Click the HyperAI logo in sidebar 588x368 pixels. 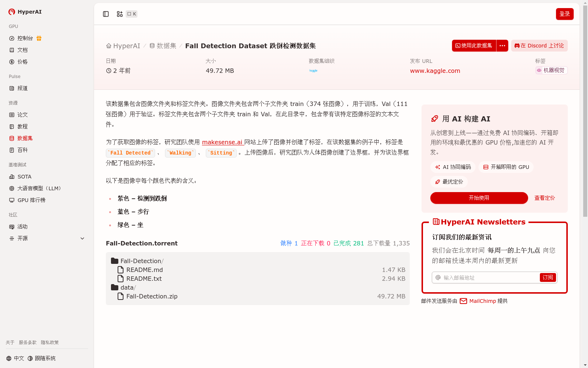(25, 12)
